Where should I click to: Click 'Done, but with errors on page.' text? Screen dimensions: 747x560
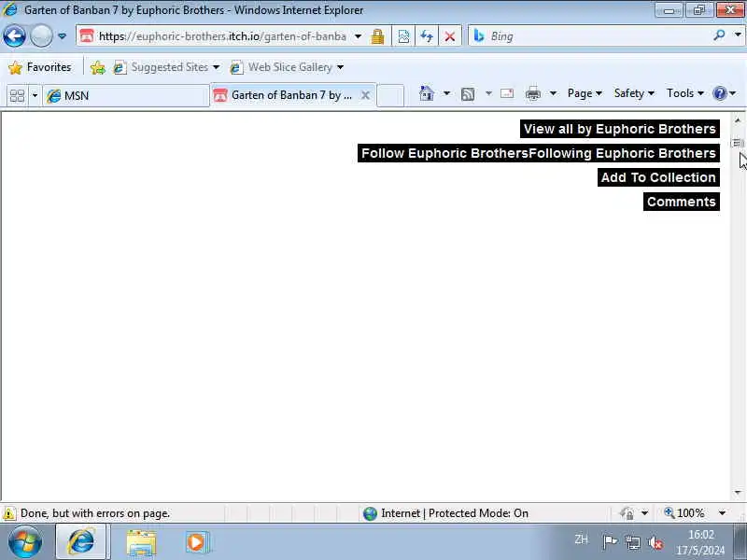pyautogui.click(x=95, y=513)
